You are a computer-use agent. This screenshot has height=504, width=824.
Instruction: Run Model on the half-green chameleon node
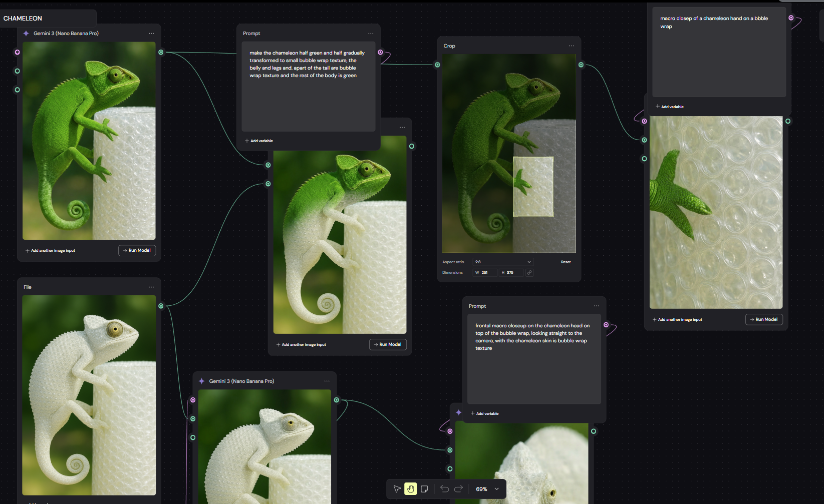click(388, 344)
